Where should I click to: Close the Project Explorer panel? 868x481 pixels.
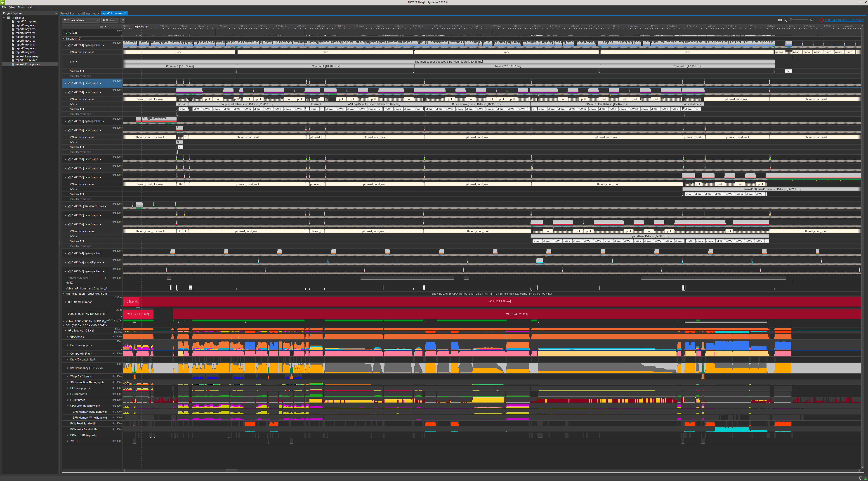[x=56, y=14]
